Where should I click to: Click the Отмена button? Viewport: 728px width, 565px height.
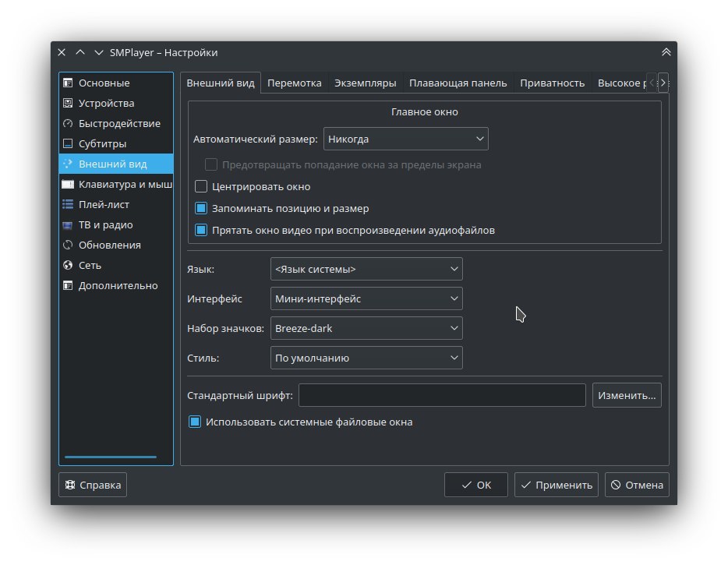(637, 485)
